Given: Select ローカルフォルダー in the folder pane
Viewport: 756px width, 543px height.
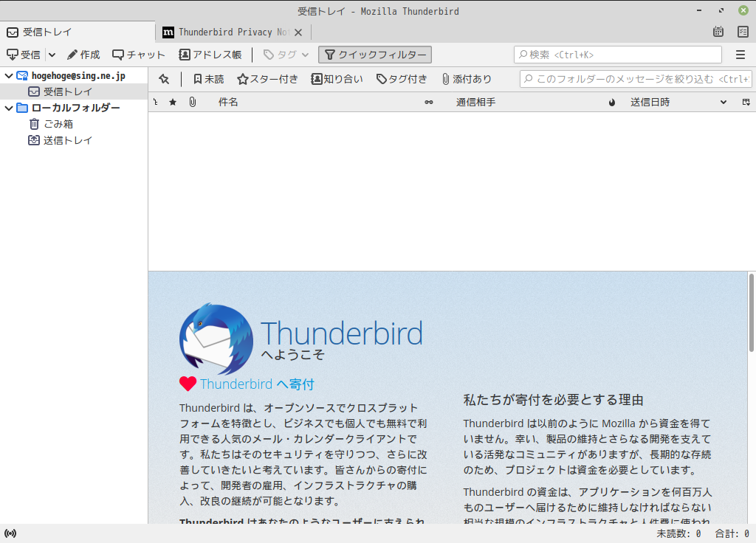Looking at the screenshot, I should point(76,108).
